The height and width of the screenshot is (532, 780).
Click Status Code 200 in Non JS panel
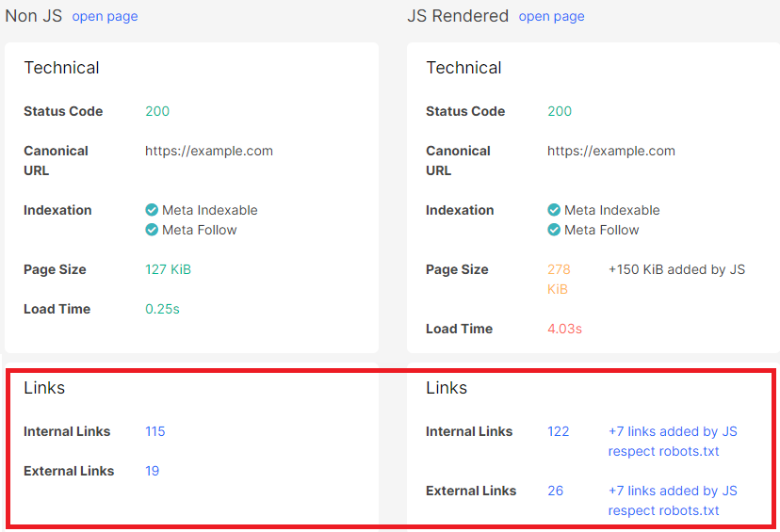157,111
